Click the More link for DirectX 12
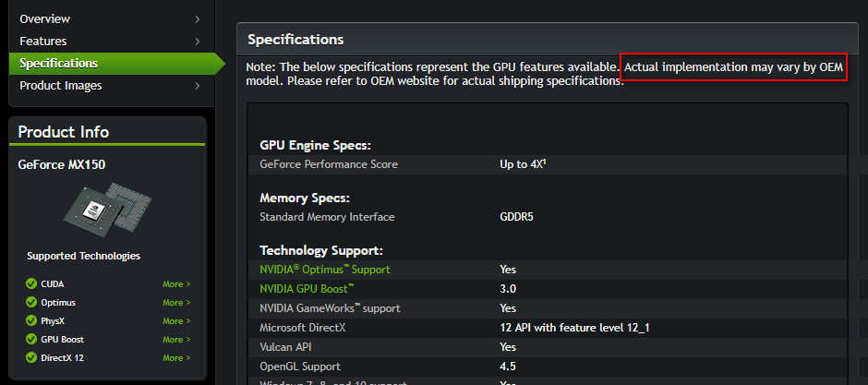The image size is (868, 385). point(176,358)
